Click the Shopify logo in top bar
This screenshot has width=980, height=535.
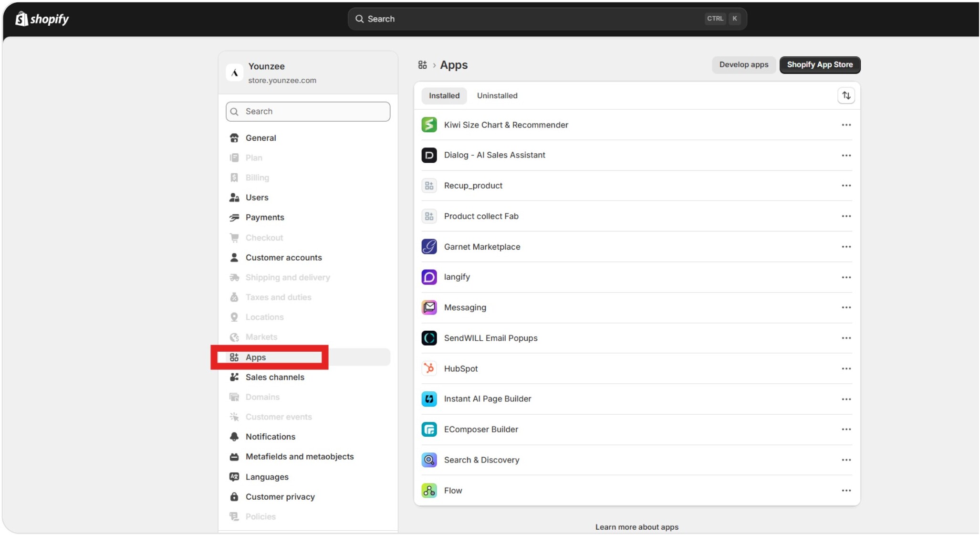coord(42,19)
